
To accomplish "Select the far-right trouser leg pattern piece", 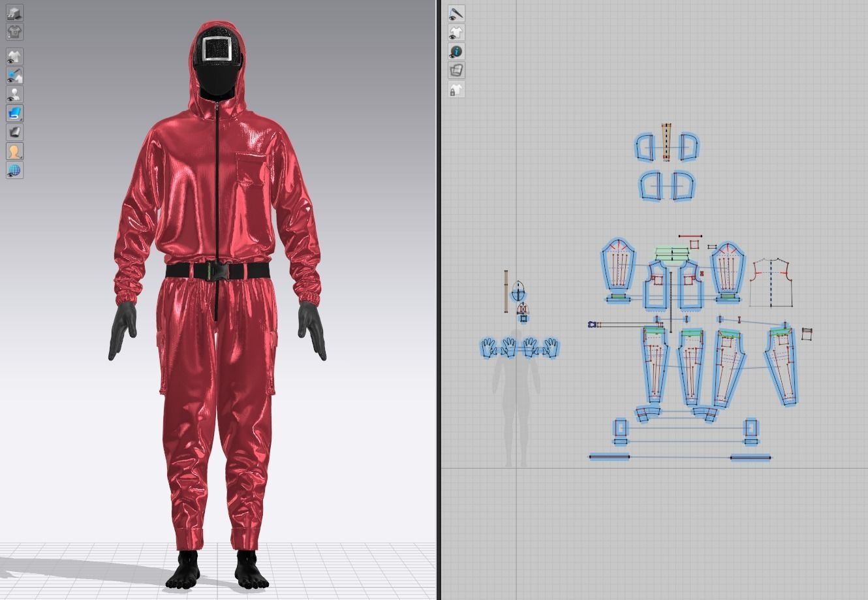I will coord(783,366).
